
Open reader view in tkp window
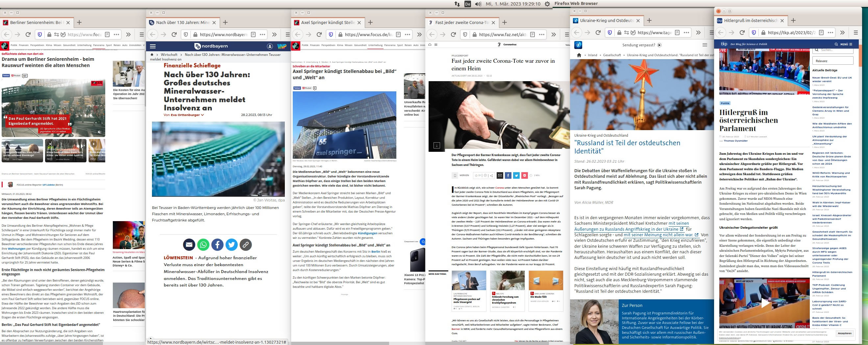(822, 33)
